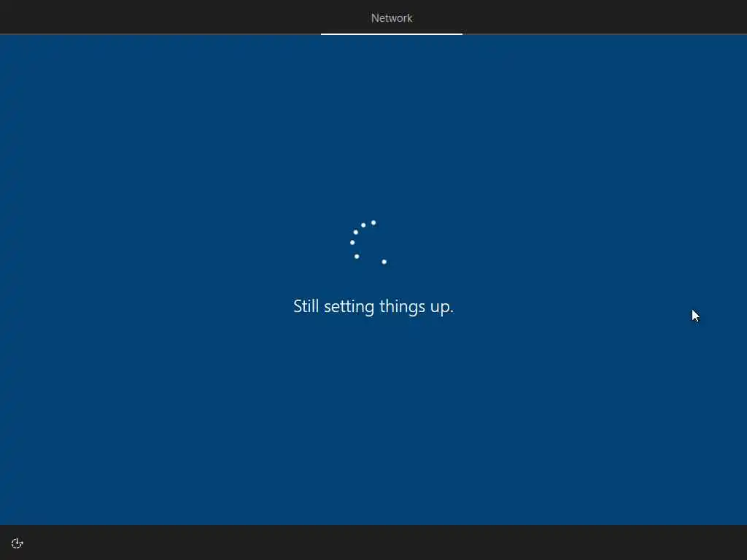Screen dimensions: 747x560
Task: Open the Ease of Access icon
Action: (18, 543)
